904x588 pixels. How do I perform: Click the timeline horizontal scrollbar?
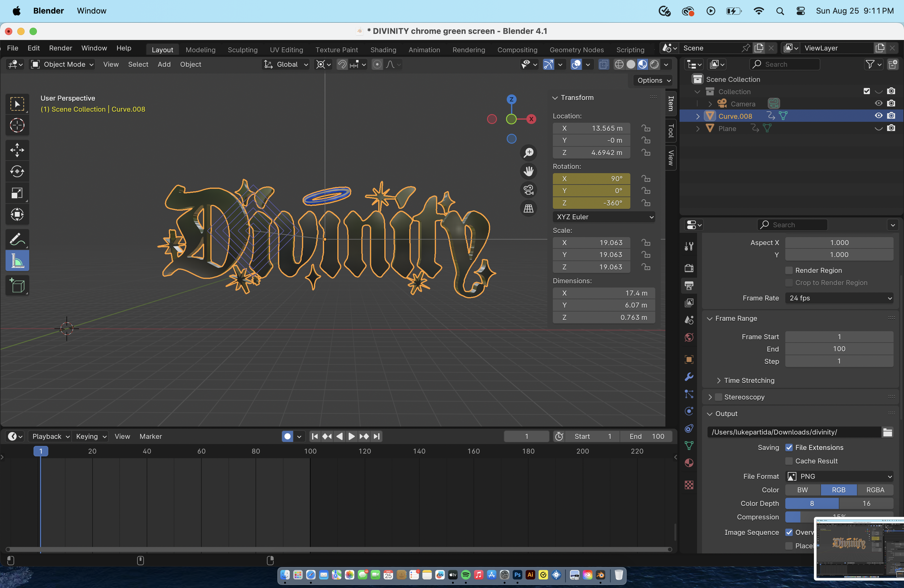339,550
